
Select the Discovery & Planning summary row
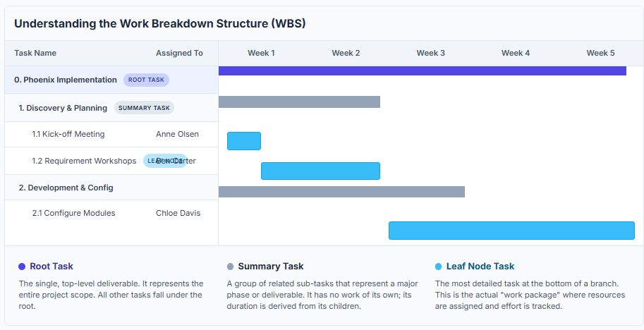click(63, 108)
